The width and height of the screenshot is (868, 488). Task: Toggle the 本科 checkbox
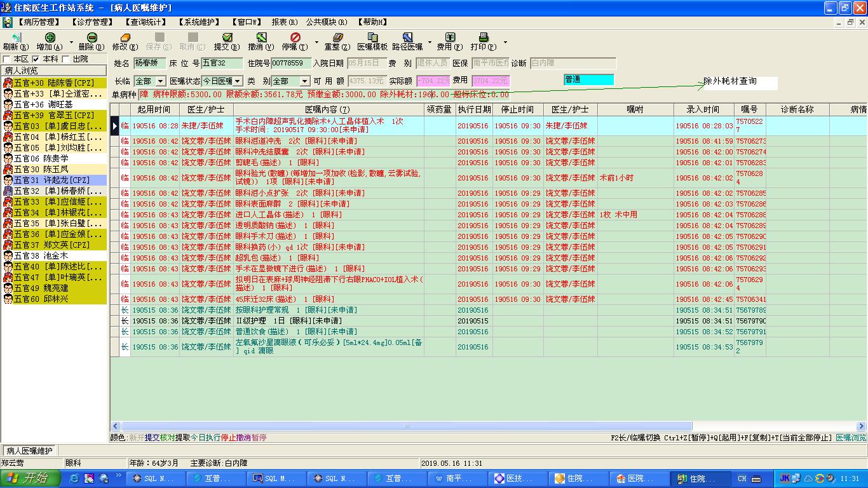(x=36, y=59)
